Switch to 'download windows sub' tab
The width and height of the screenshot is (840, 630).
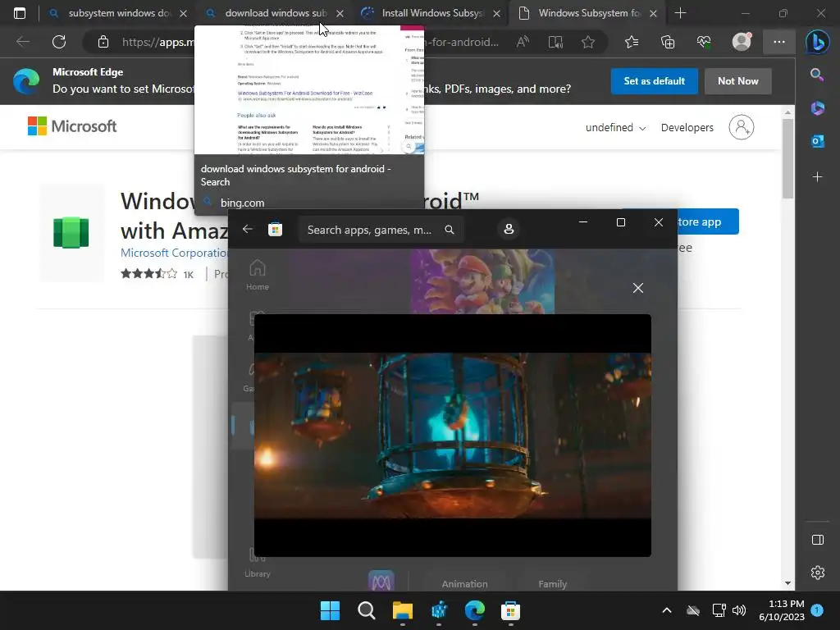276,13
